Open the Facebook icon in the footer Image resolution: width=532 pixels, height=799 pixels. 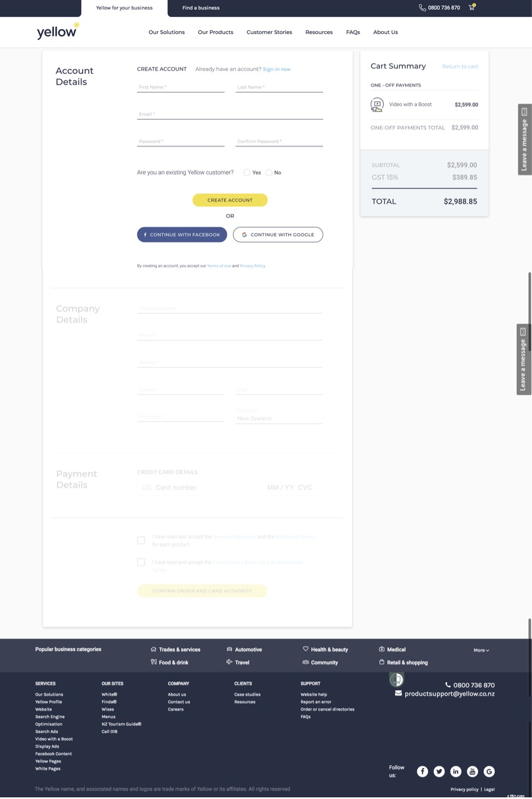point(422,771)
